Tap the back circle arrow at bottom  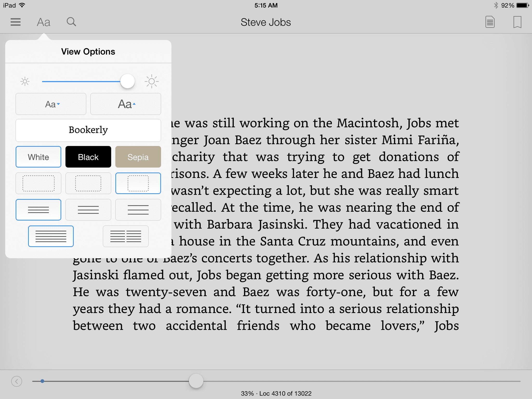17,381
